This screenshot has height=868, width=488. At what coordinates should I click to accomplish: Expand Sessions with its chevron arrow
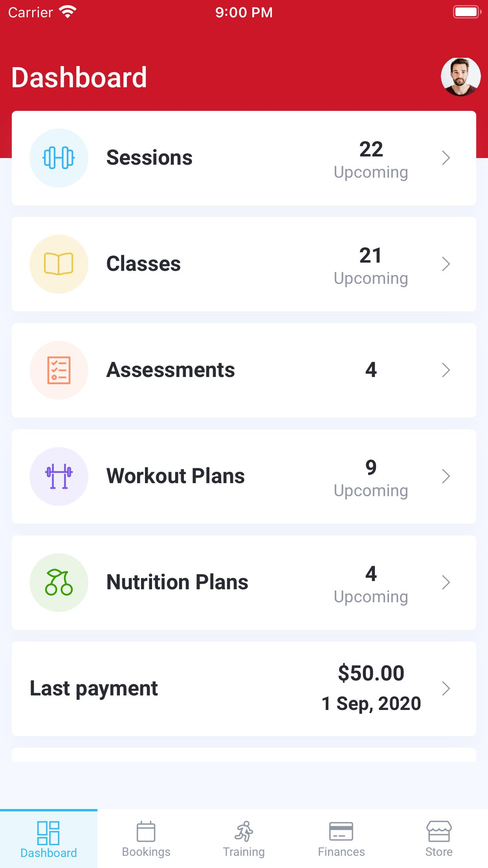[x=446, y=158]
